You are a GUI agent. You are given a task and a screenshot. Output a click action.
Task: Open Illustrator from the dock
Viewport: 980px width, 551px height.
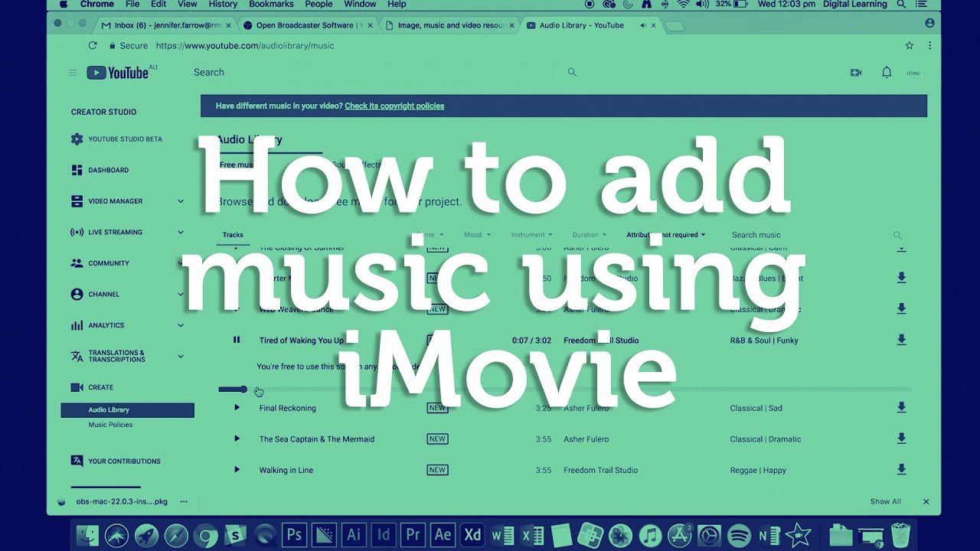click(354, 534)
